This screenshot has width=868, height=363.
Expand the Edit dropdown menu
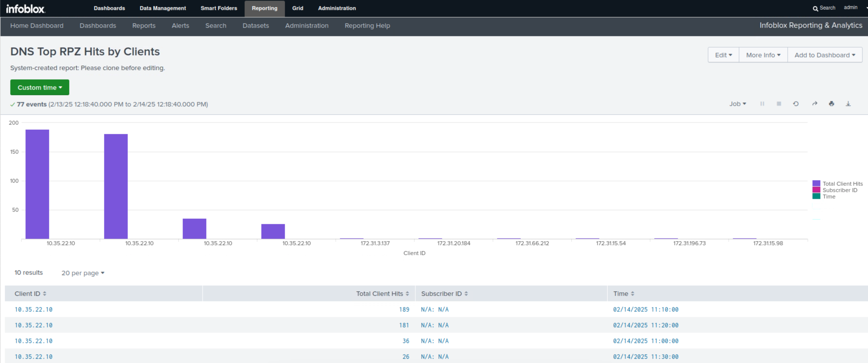(723, 55)
